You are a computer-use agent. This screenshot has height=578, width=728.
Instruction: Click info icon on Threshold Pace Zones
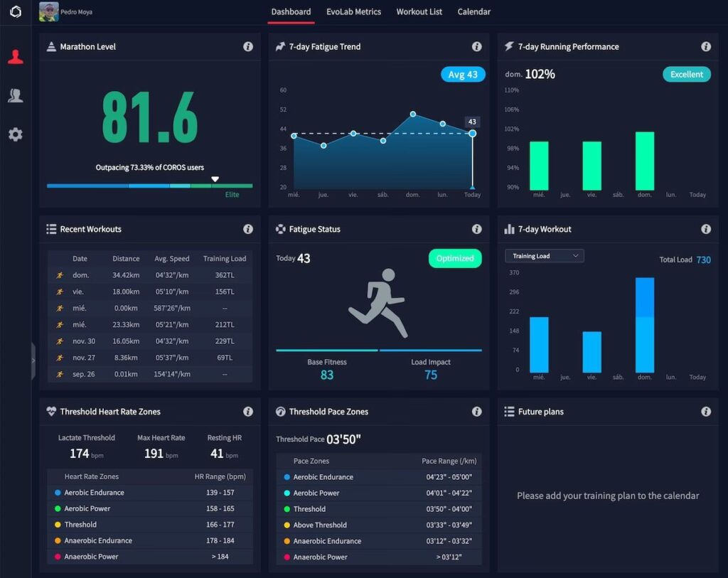coord(477,412)
